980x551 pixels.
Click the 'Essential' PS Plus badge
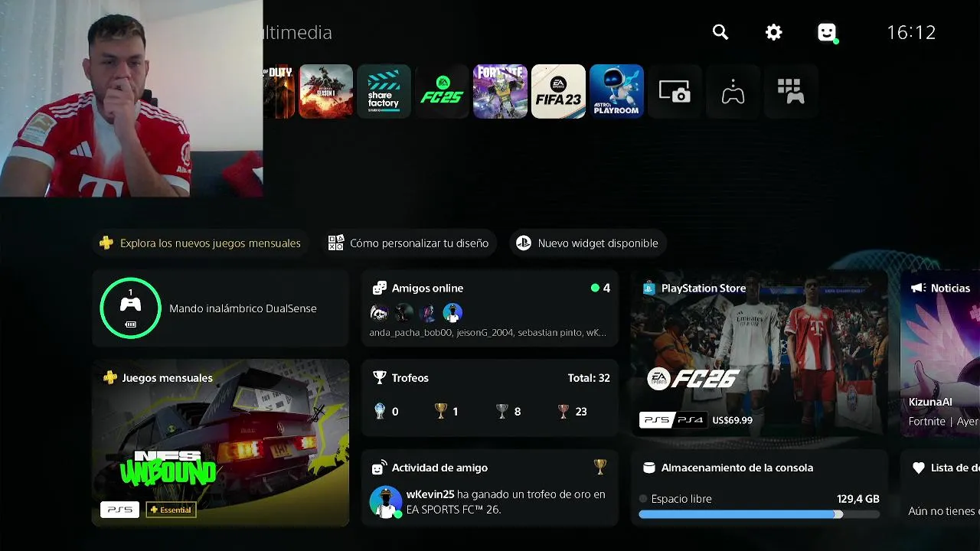(x=171, y=510)
